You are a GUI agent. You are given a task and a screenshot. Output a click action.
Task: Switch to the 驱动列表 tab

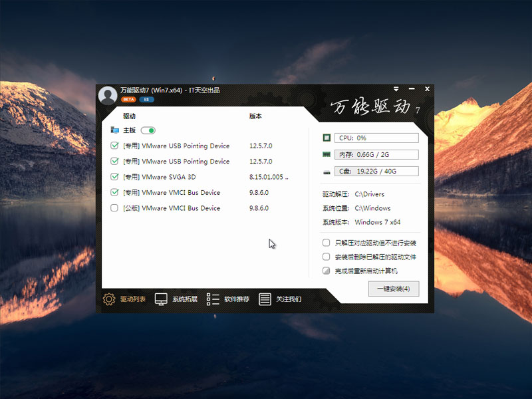[x=124, y=299]
